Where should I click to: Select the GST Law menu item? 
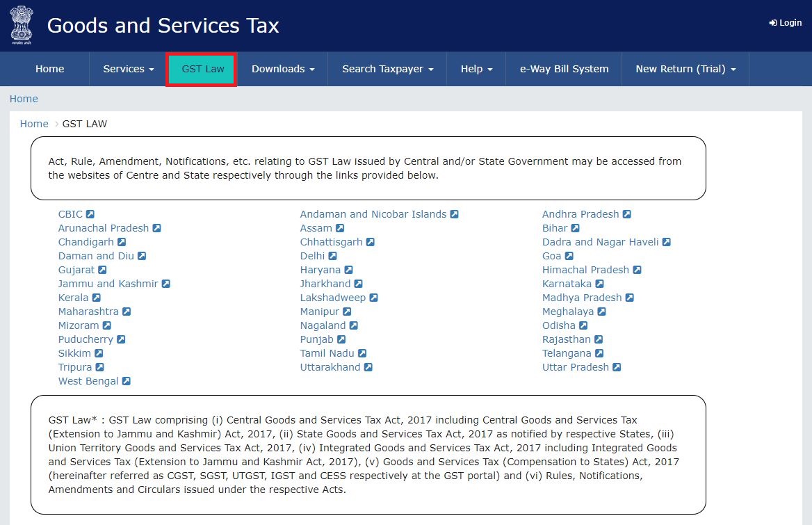coord(201,68)
